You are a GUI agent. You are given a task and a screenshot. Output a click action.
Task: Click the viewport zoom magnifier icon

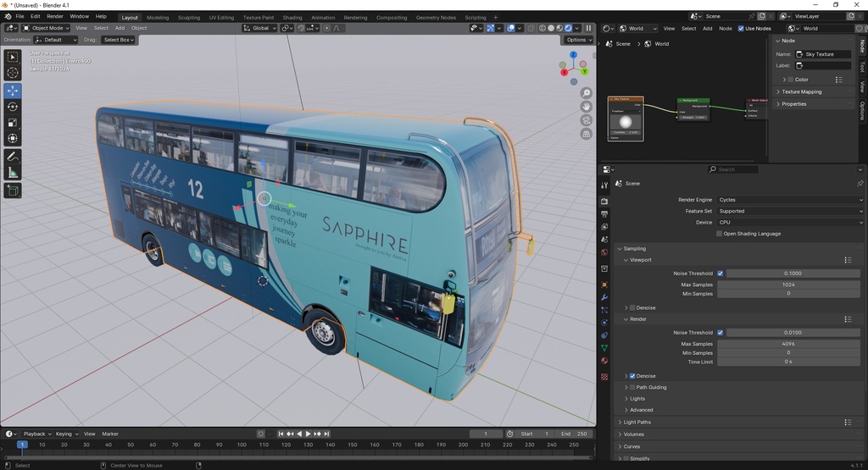coord(586,93)
